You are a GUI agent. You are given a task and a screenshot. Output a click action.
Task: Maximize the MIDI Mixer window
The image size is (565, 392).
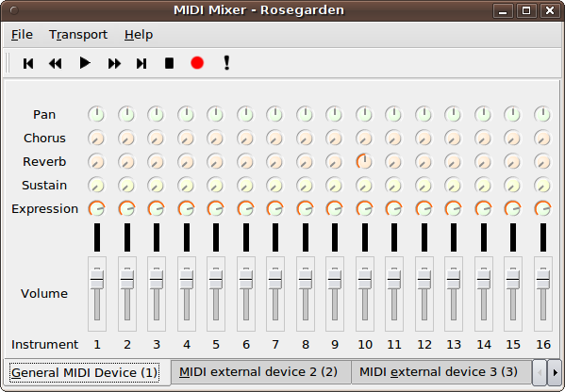(526, 10)
